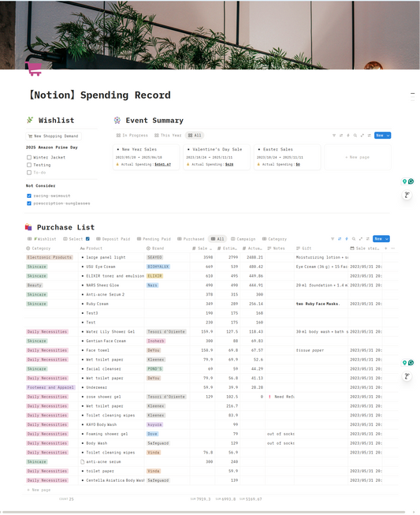The width and height of the screenshot is (420, 515).
Task: Open view settings icon in Event Summary
Action: coord(369,136)
